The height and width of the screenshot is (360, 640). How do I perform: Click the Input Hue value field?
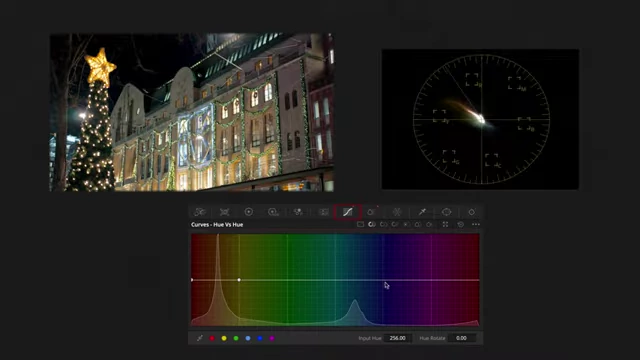pos(398,338)
